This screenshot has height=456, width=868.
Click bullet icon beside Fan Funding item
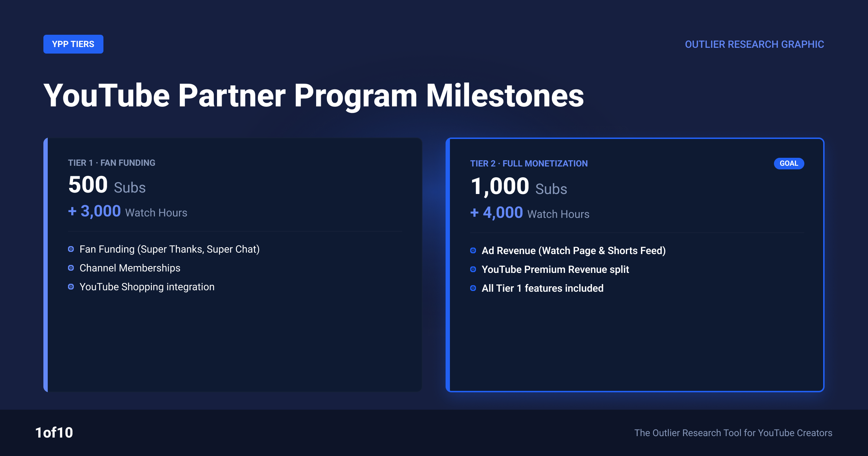tap(71, 249)
